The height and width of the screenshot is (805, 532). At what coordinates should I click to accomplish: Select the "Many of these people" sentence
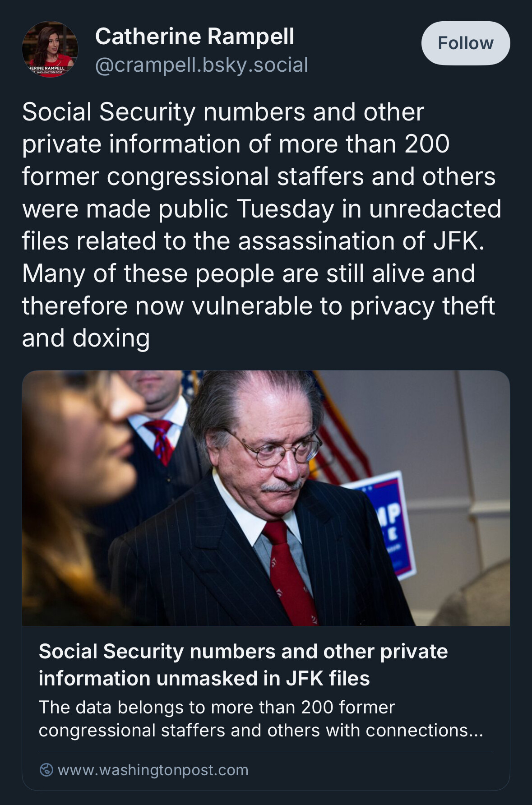(x=259, y=305)
